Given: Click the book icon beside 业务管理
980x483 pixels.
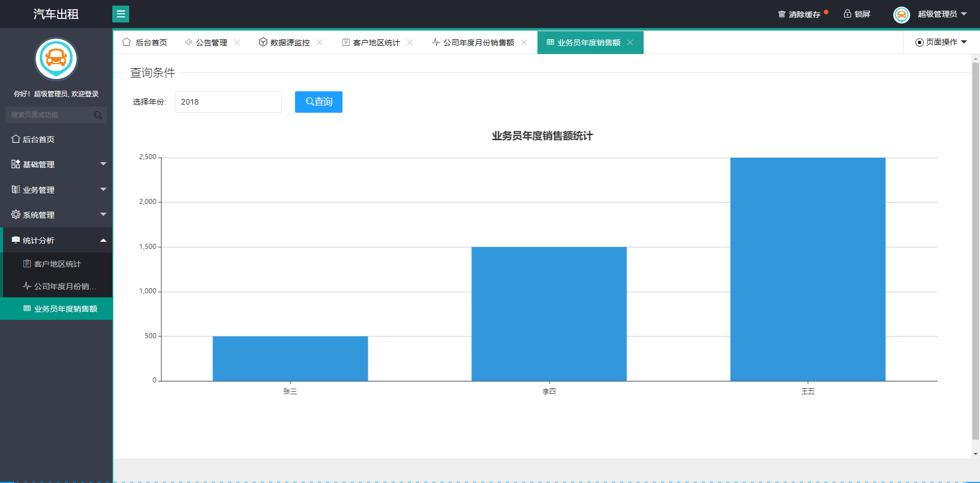Looking at the screenshot, I should pos(16,189).
